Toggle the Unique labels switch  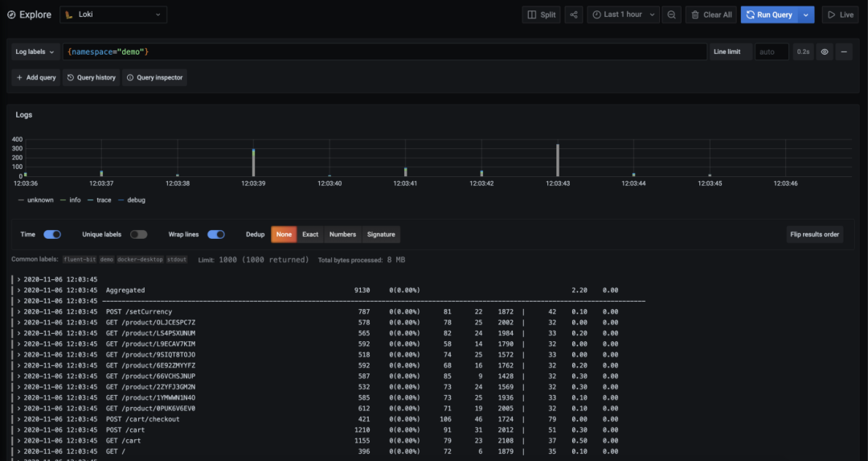[138, 234]
